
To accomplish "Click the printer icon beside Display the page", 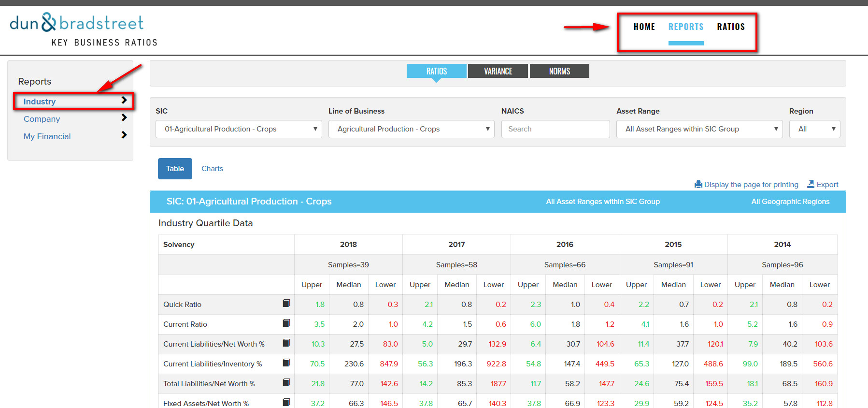I will 698,184.
